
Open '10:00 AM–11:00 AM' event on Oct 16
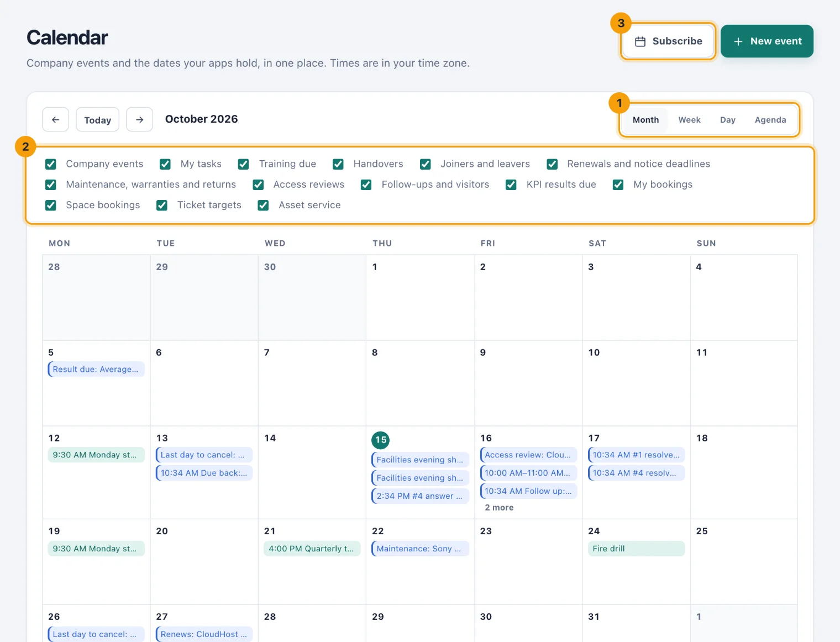pos(528,473)
